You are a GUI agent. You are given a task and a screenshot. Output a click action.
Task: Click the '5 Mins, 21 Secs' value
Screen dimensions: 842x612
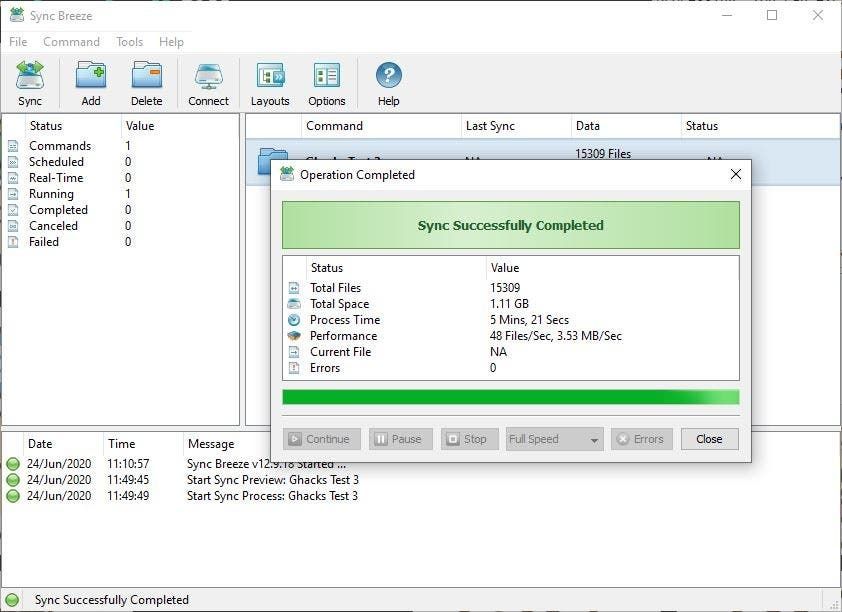tap(529, 320)
